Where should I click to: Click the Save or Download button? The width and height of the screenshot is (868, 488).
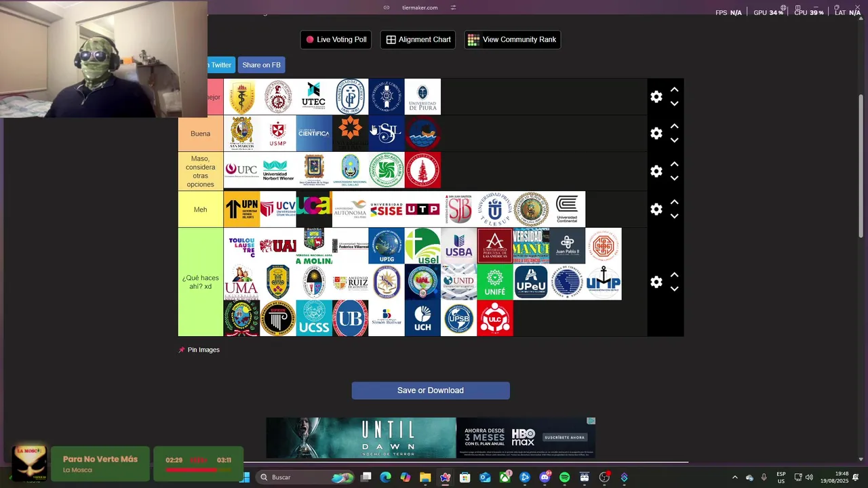coord(431,390)
